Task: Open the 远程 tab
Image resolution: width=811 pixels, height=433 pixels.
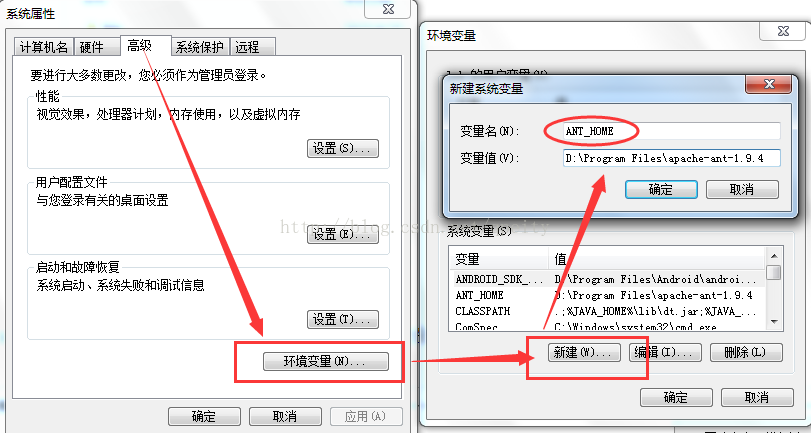Action: (x=252, y=47)
